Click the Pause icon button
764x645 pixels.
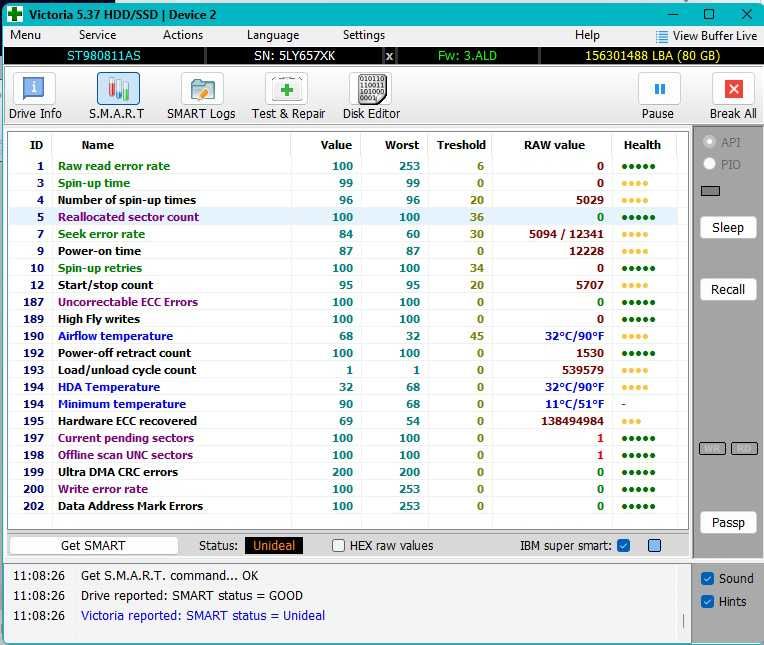tap(659, 89)
